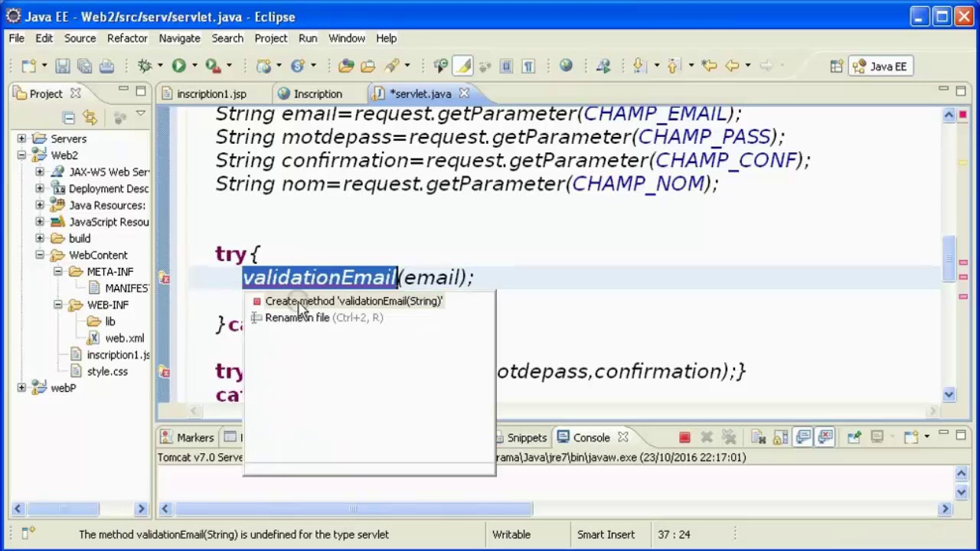Click the Last Edit Location icon
980x551 pixels.
click(x=709, y=67)
